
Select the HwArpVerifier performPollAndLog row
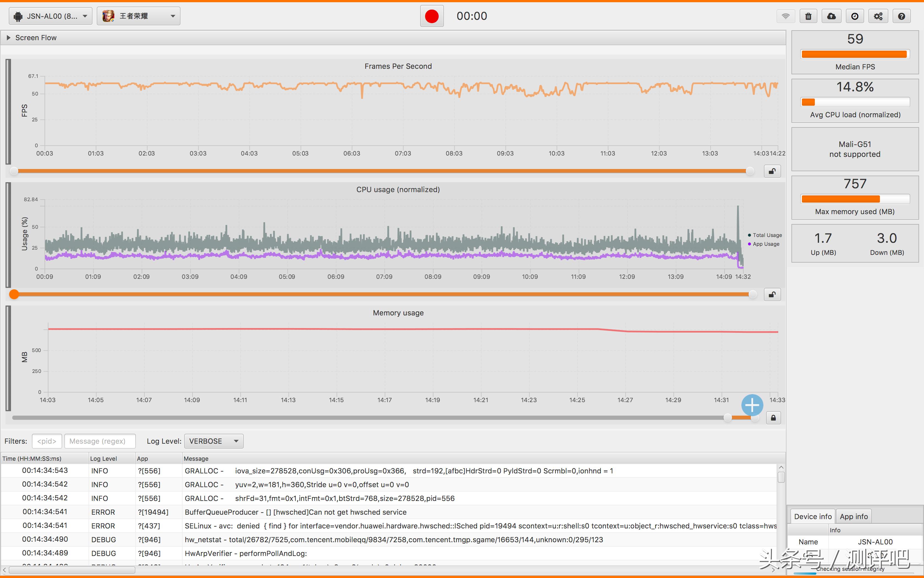click(x=389, y=553)
